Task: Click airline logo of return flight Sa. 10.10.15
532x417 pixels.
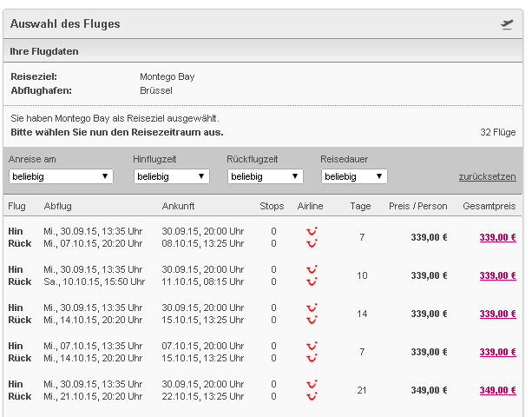Action: point(312,281)
